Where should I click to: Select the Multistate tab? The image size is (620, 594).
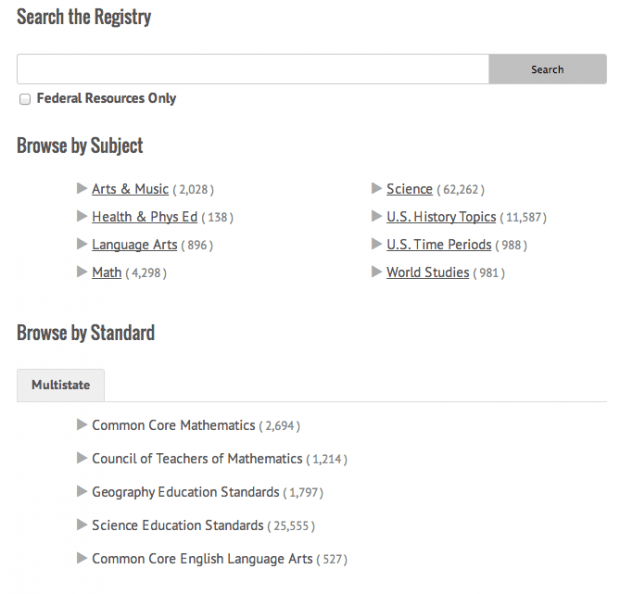click(60, 385)
